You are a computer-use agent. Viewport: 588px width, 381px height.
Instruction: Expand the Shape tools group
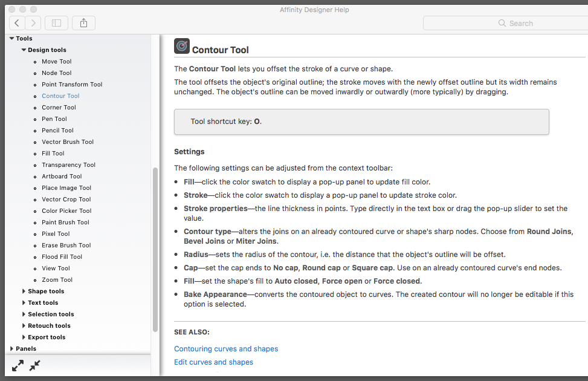pos(24,291)
